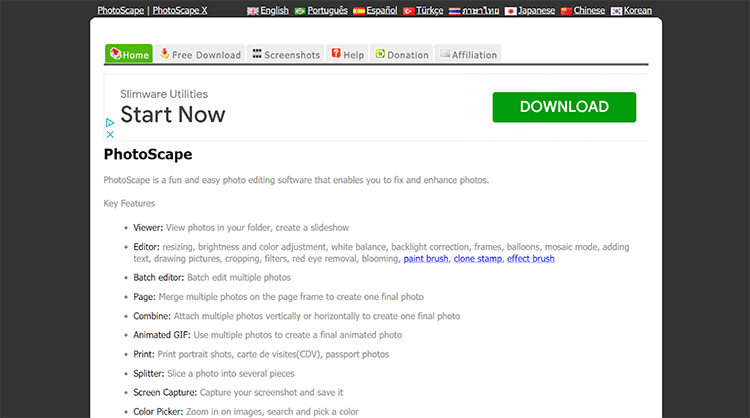Open the Affiliation tab
The image size is (750, 418).
click(468, 55)
